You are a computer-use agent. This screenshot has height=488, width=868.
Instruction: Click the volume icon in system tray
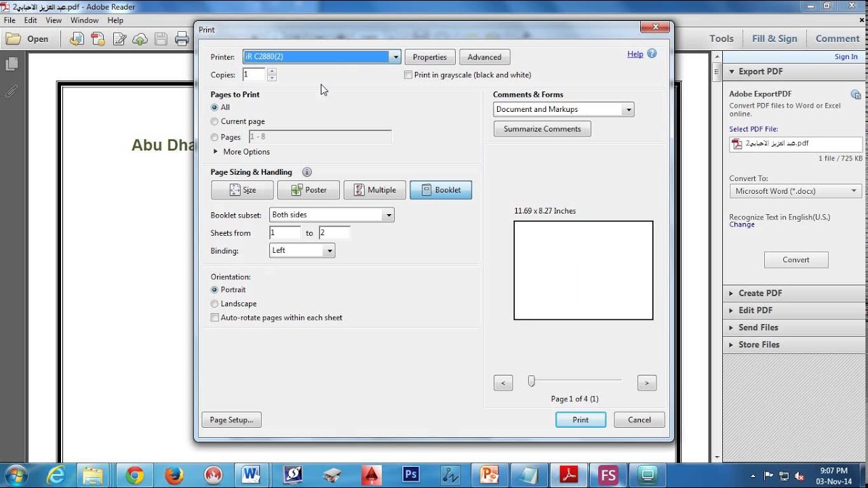(799, 476)
